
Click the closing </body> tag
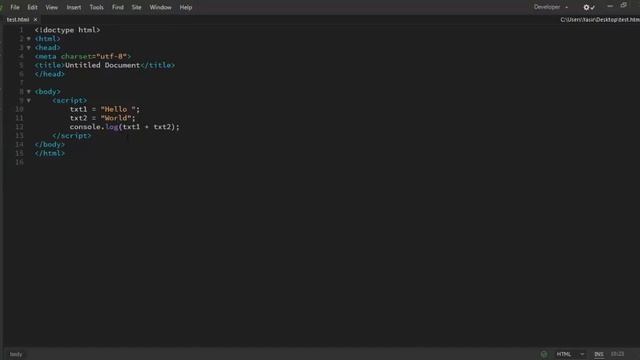[50, 144]
